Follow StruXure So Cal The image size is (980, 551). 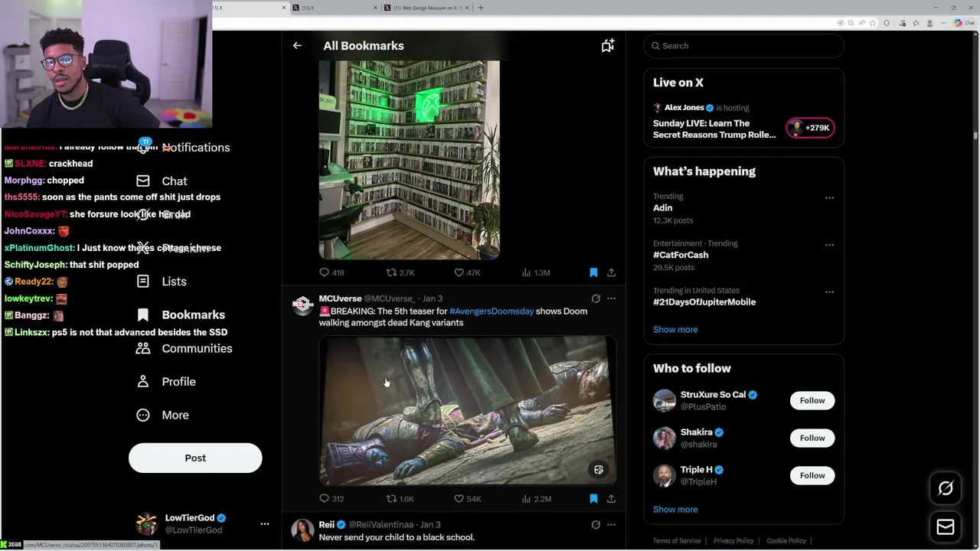812,400
